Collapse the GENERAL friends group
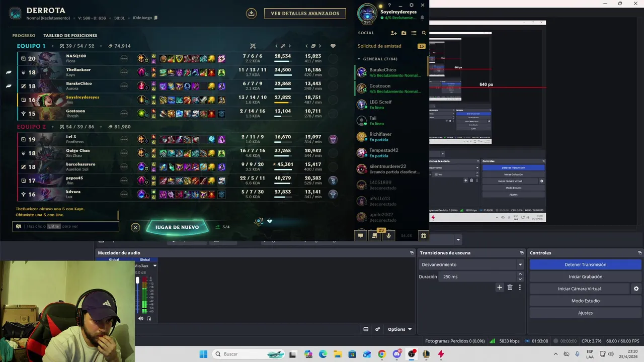 tap(359, 59)
